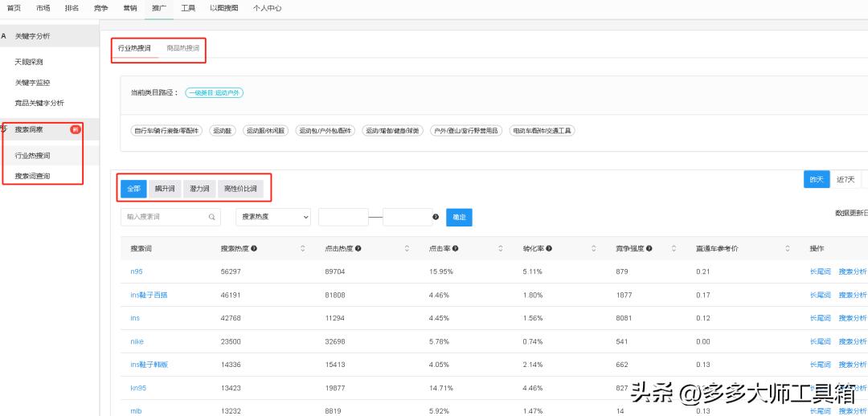Click help icon beside 转化率 column
The height and width of the screenshot is (416, 868).
pos(549,249)
